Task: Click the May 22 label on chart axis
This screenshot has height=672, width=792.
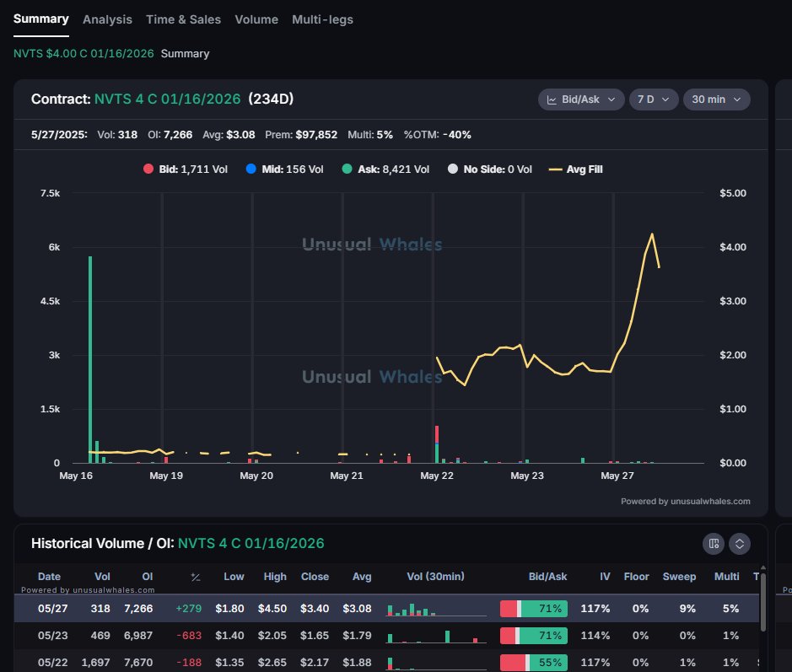Action: coord(437,476)
